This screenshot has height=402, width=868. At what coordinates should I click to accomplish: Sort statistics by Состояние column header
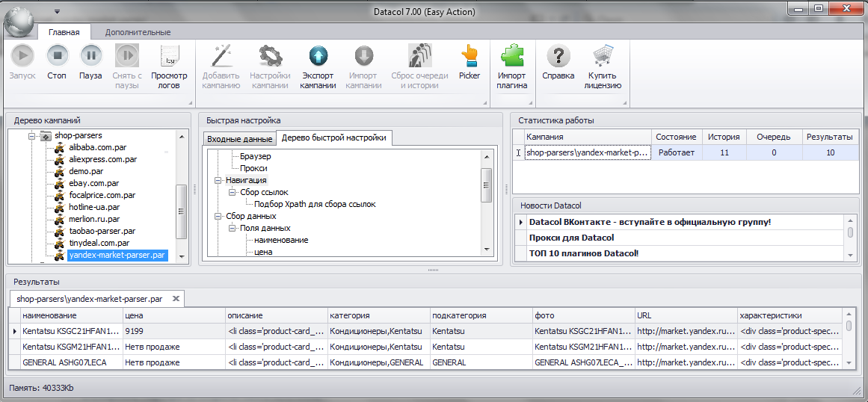pos(677,137)
